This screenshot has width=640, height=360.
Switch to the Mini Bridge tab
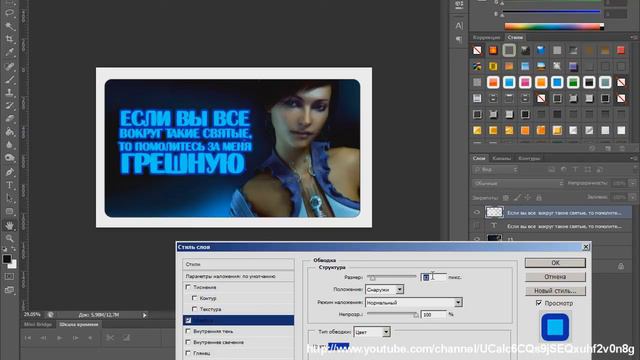(x=38, y=324)
